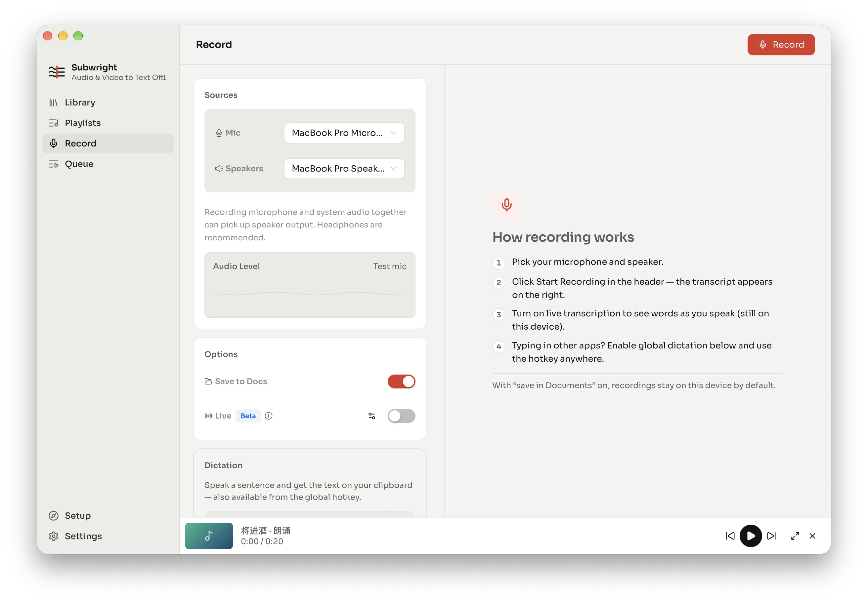Click the Speakers label speaker icon
This screenshot has width=868, height=603.
pyautogui.click(x=219, y=169)
